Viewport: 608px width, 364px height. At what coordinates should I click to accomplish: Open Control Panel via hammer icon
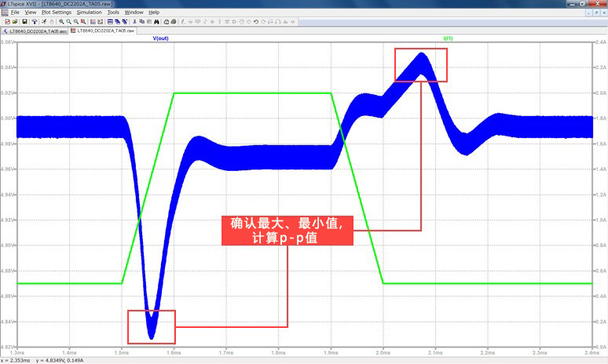pos(35,21)
